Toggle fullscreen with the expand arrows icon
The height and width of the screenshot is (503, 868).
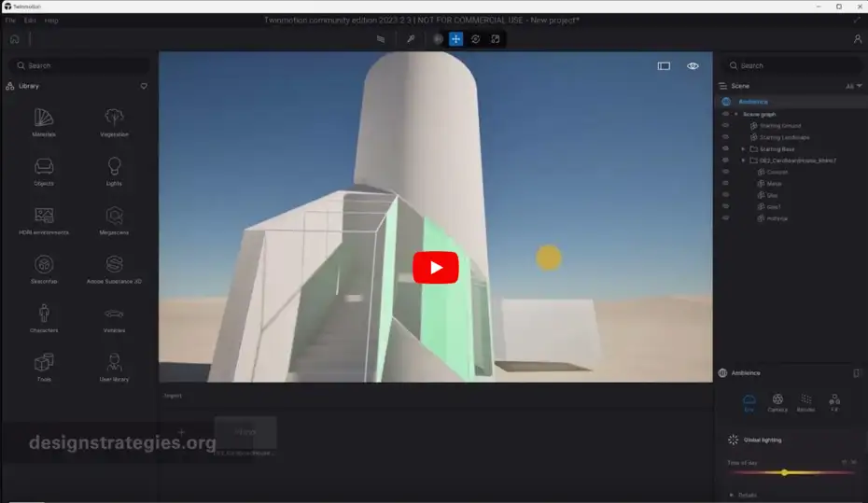click(858, 20)
